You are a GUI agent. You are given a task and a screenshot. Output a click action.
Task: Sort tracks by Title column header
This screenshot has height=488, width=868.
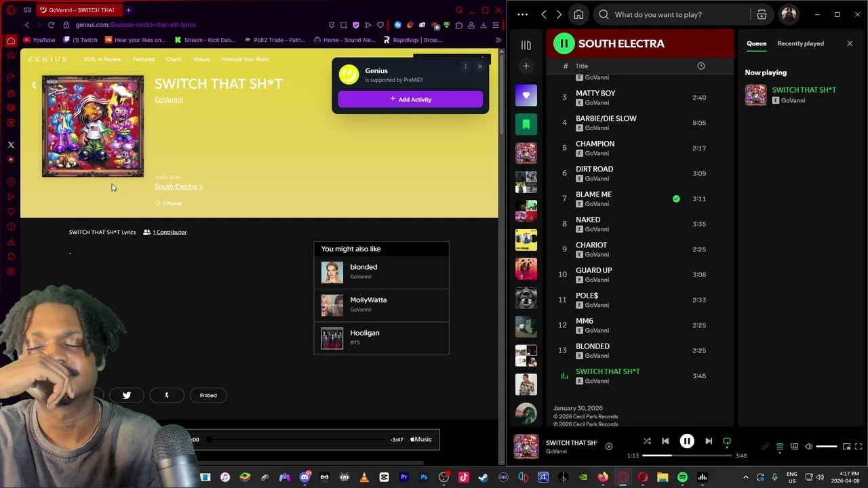click(582, 66)
